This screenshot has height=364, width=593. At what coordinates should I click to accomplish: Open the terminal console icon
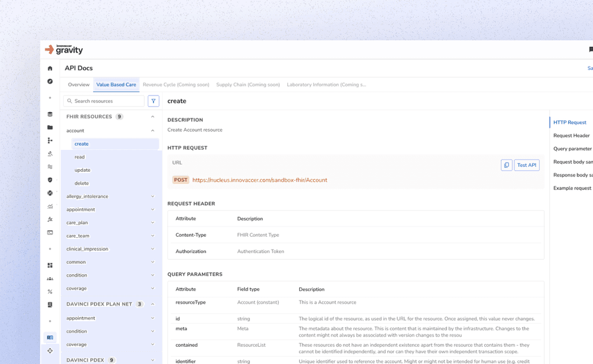(50, 233)
